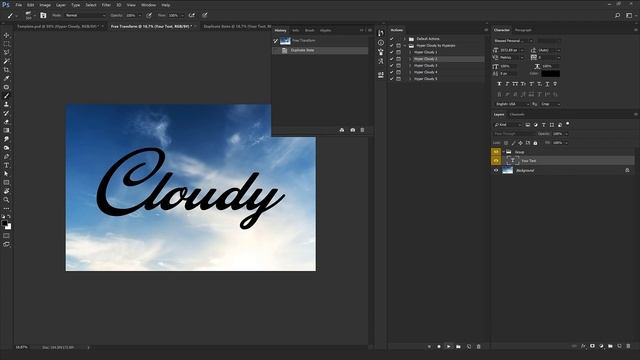Add layer style fx button

click(583, 346)
